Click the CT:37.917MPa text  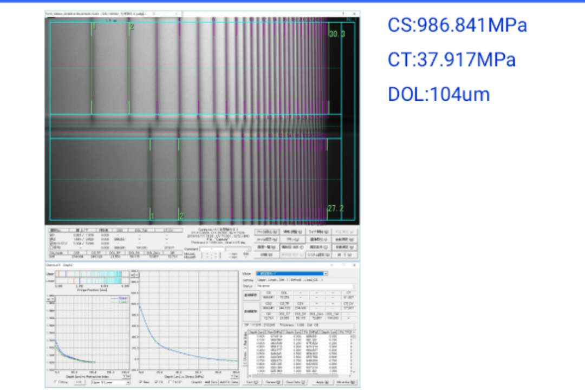pyautogui.click(x=451, y=60)
